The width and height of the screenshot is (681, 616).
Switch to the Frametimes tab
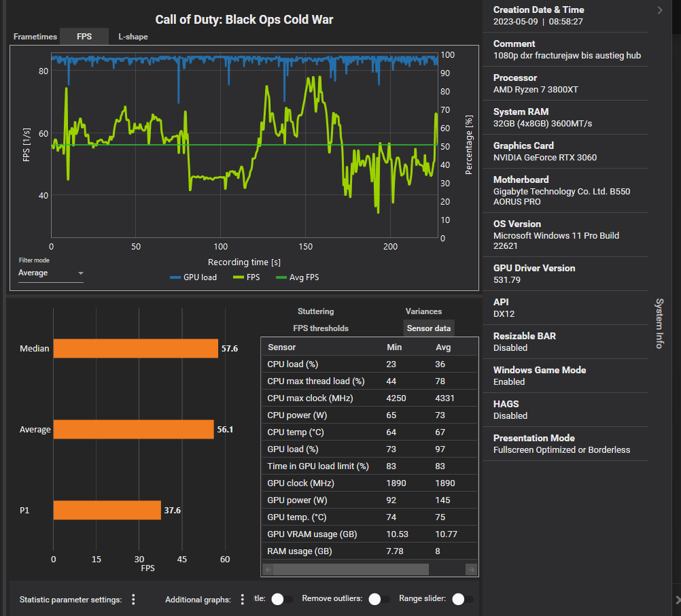[x=35, y=37]
